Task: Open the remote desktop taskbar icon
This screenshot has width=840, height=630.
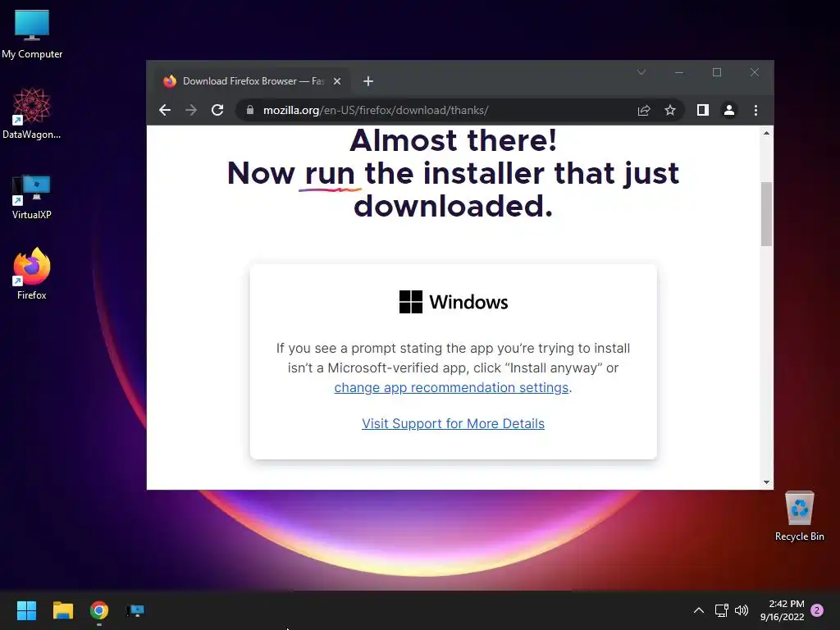Action: coord(135,610)
